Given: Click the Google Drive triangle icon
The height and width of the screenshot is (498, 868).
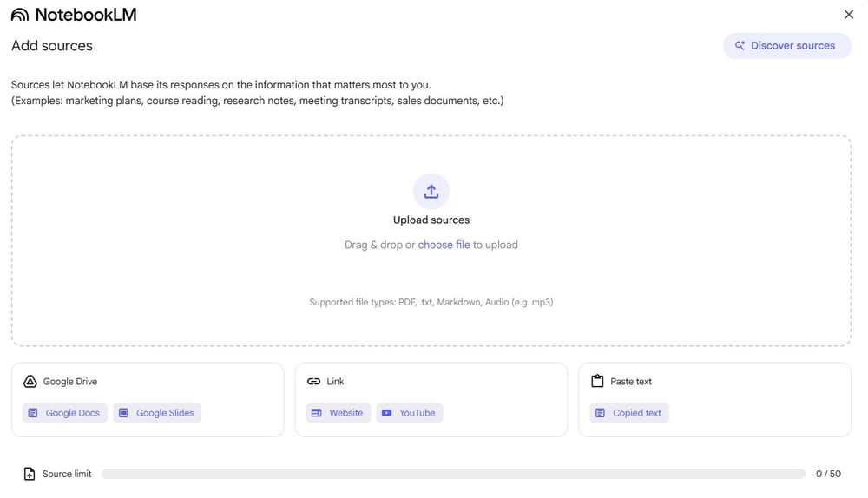Looking at the screenshot, I should point(30,382).
